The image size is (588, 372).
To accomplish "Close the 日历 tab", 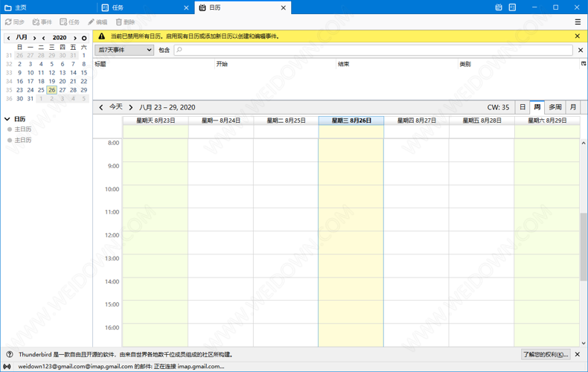I will tap(284, 8).
